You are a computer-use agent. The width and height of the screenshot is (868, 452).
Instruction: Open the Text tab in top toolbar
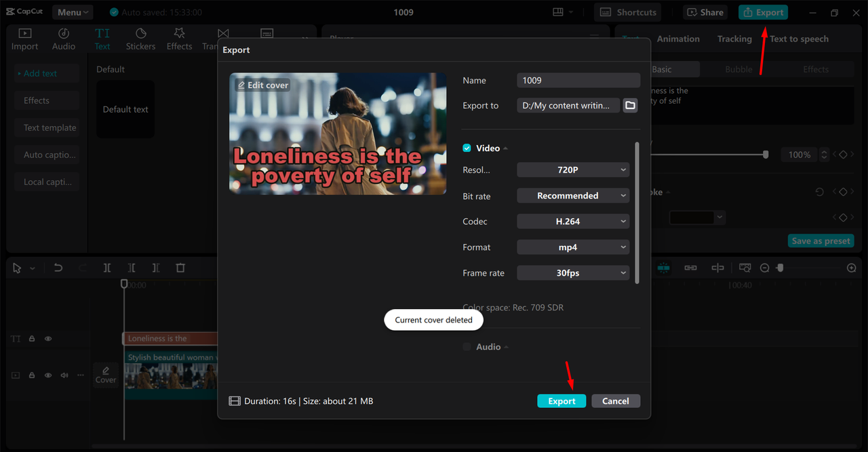pyautogui.click(x=102, y=39)
